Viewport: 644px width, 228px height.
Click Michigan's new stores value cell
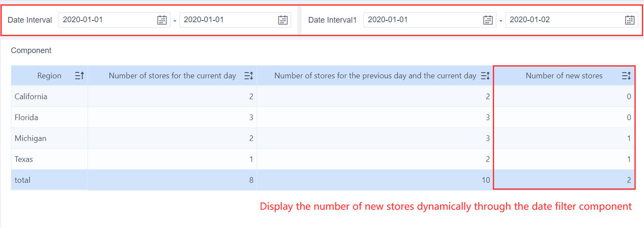coord(564,138)
